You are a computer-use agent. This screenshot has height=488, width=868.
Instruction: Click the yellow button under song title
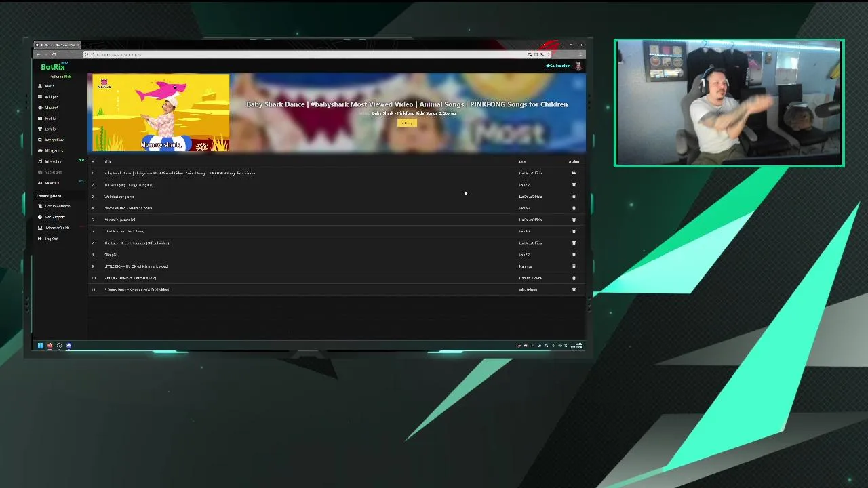click(406, 123)
